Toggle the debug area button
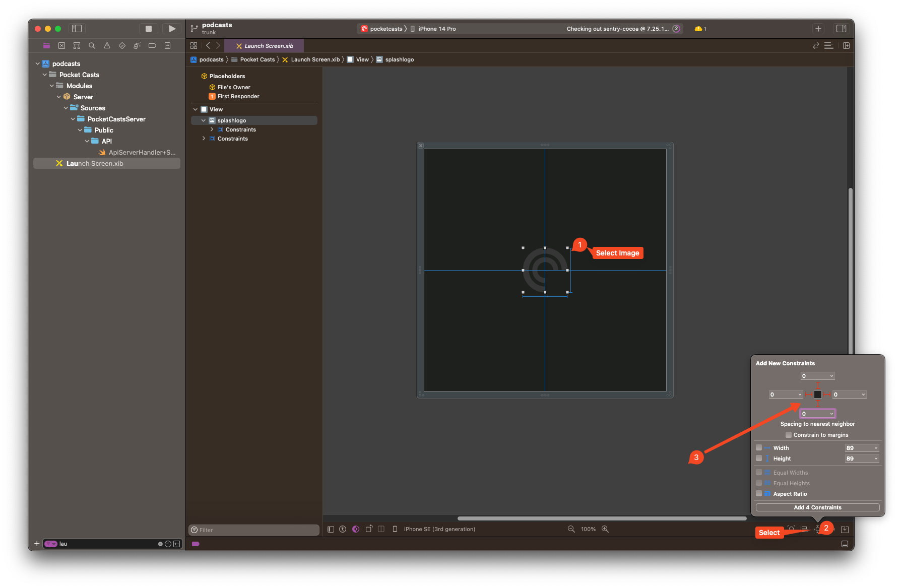 click(845, 544)
